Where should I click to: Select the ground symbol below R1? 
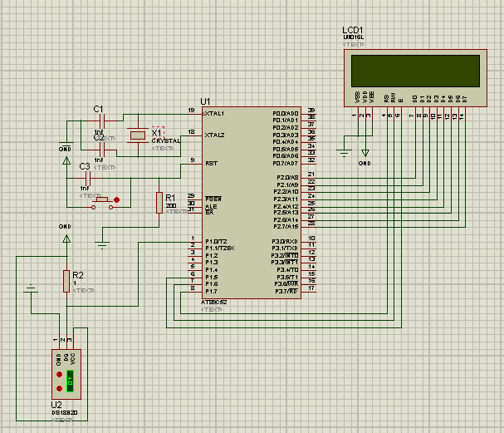102,245
